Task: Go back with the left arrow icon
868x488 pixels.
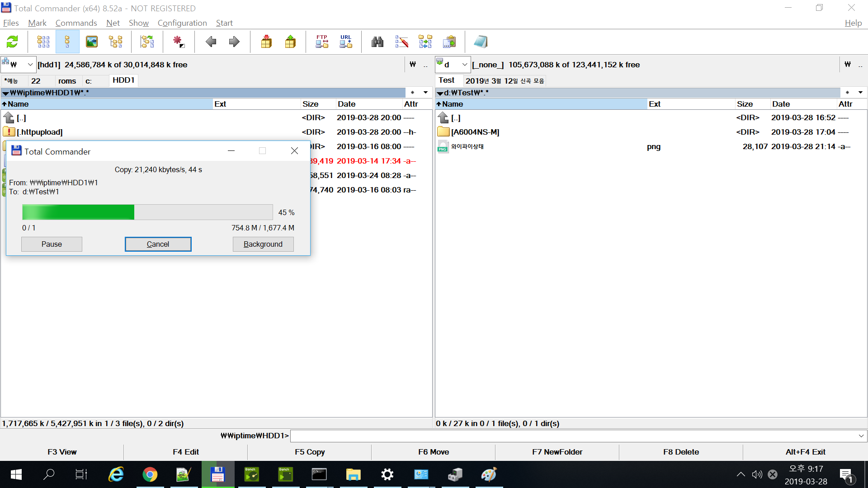Action: (x=211, y=42)
